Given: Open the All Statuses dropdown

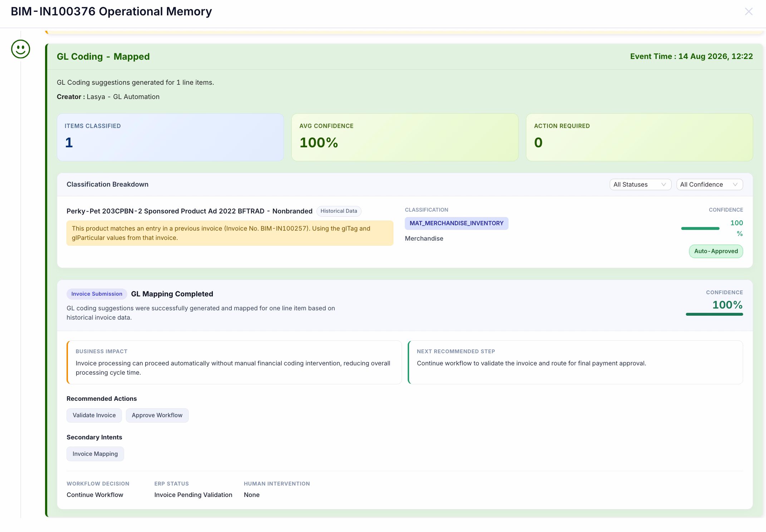Looking at the screenshot, I should [640, 184].
